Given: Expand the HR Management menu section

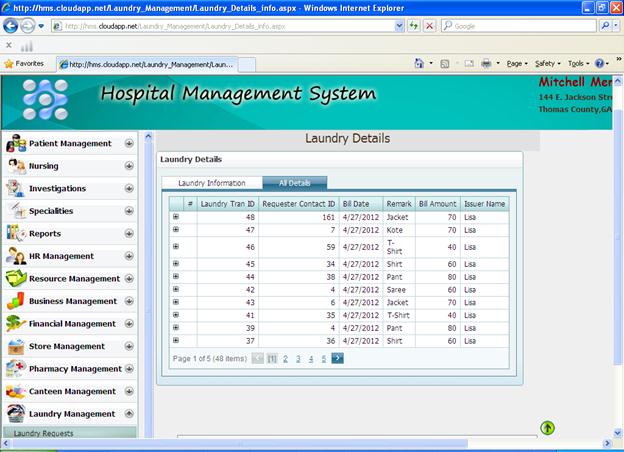Looking at the screenshot, I should (129, 256).
